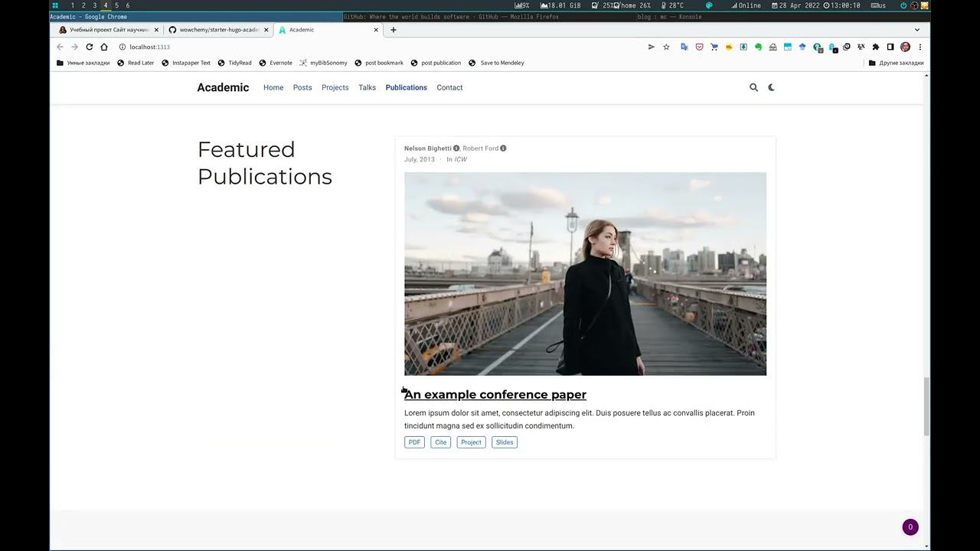Reload the page using refresh icon

89,47
